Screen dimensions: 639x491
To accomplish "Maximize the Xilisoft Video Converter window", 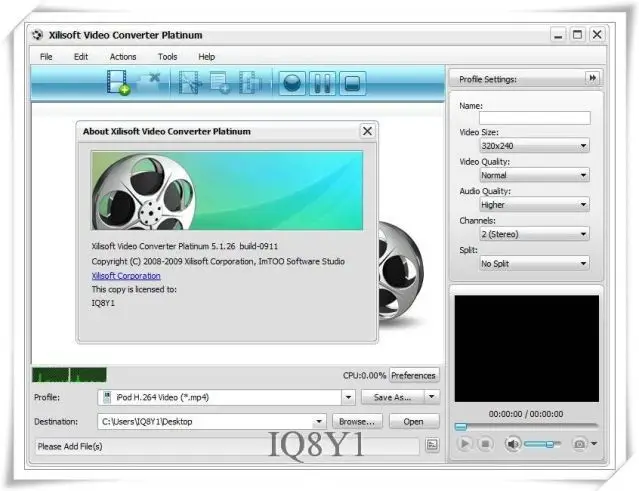I will pyautogui.click(x=577, y=35).
